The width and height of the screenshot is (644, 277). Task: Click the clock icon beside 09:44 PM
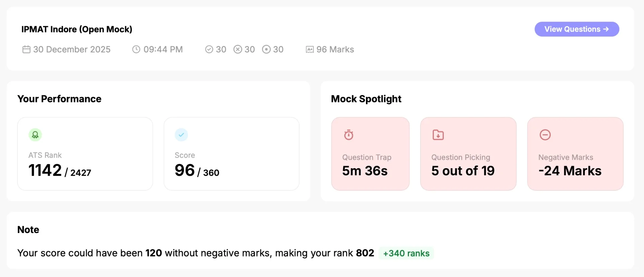point(136,49)
